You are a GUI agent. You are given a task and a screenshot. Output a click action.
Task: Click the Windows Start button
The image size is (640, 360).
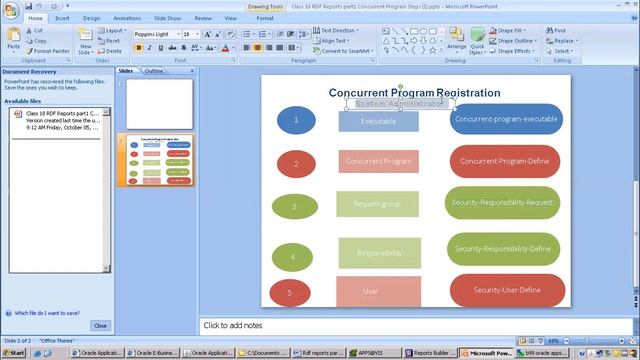click(x=13, y=353)
